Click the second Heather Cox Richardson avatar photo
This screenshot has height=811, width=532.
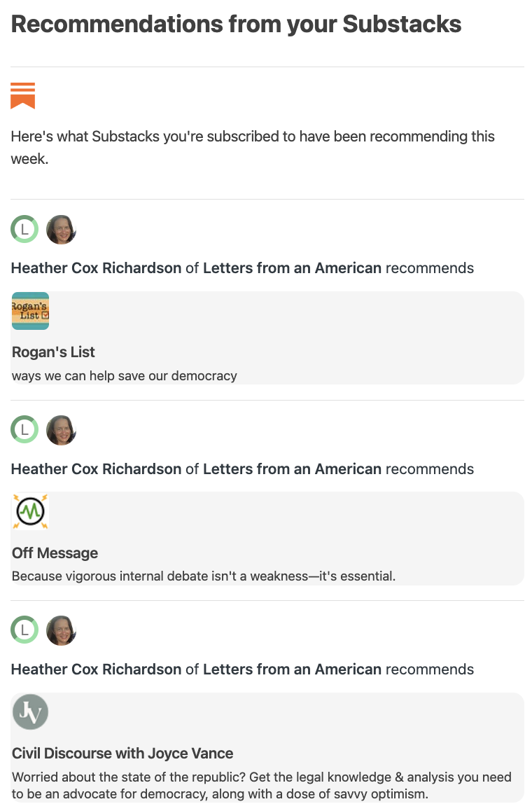pyautogui.click(x=61, y=430)
